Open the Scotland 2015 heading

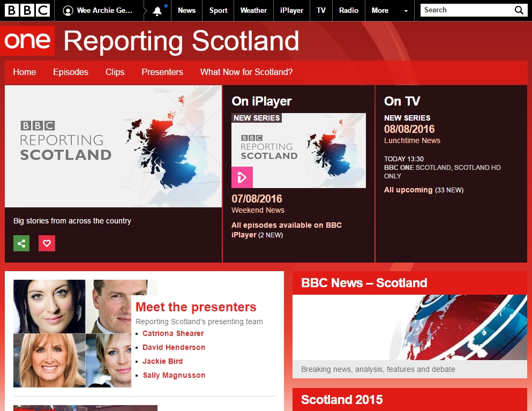tap(342, 399)
